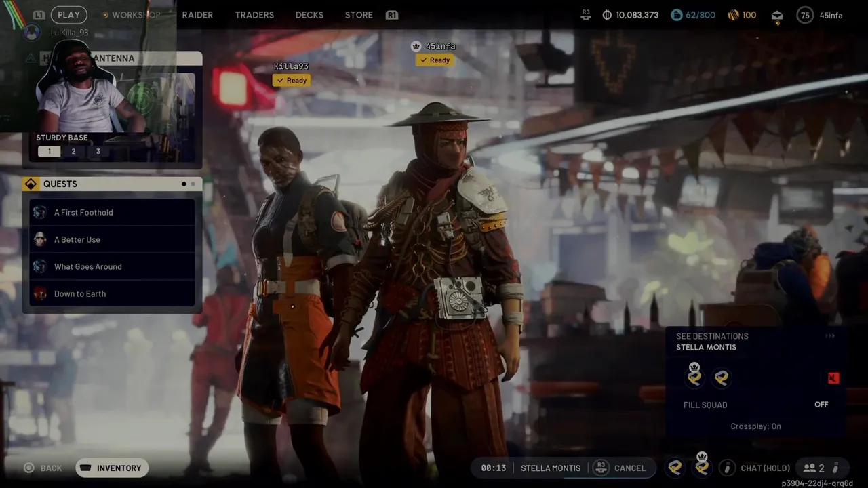Open the 45infa profile name
The image size is (868, 488).
831,15
